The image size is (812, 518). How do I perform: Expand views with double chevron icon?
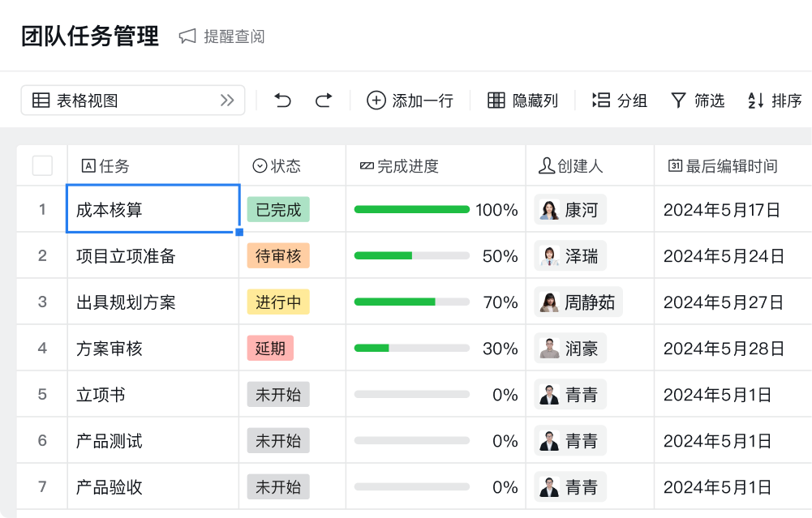coord(227,100)
